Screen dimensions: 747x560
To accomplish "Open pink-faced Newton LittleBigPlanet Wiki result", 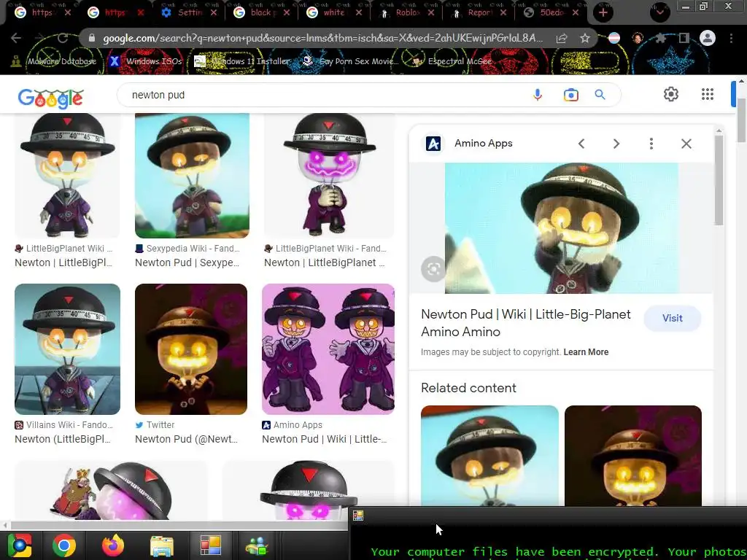I will point(329,176).
